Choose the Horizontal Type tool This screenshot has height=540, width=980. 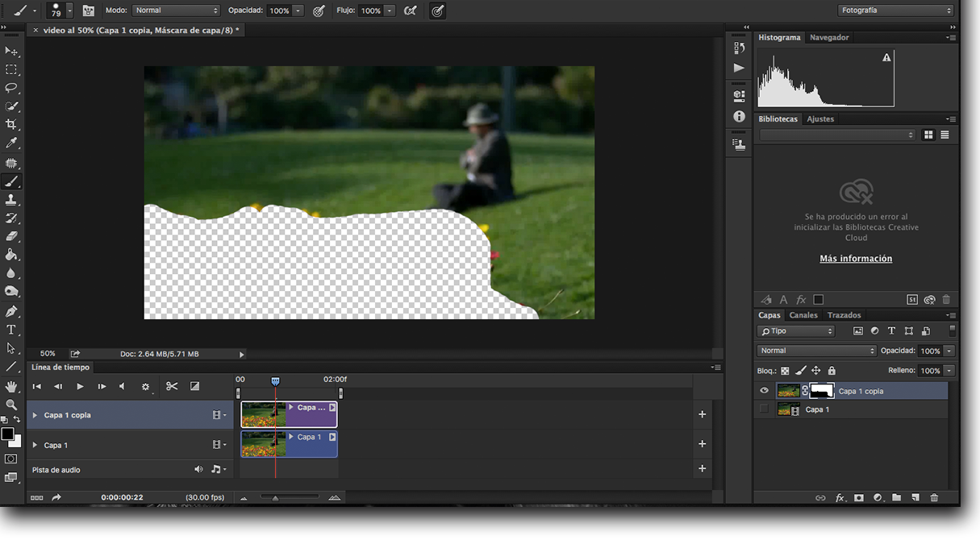pos(11,330)
